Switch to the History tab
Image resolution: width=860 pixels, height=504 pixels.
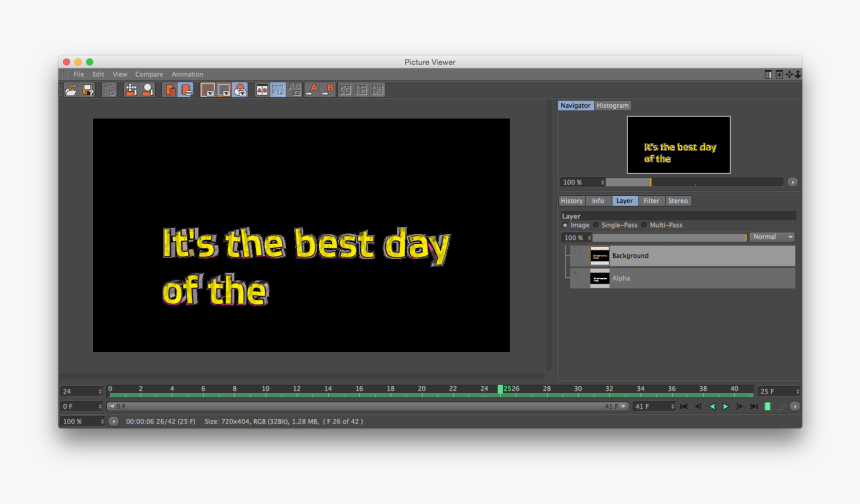click(x=572, y=201)
